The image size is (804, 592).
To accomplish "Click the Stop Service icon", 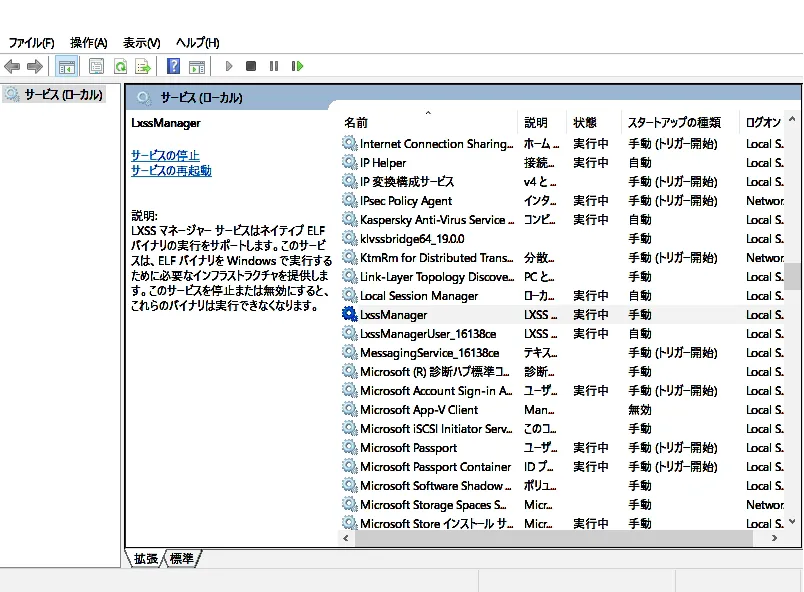I will click(x=251, y=66).
